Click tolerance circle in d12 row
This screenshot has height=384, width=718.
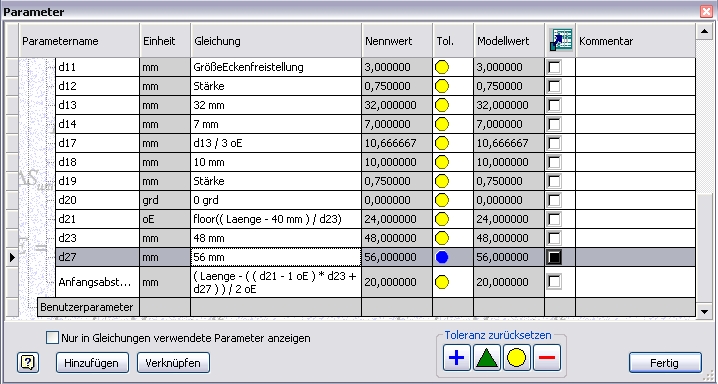click(x=442, y=86)
